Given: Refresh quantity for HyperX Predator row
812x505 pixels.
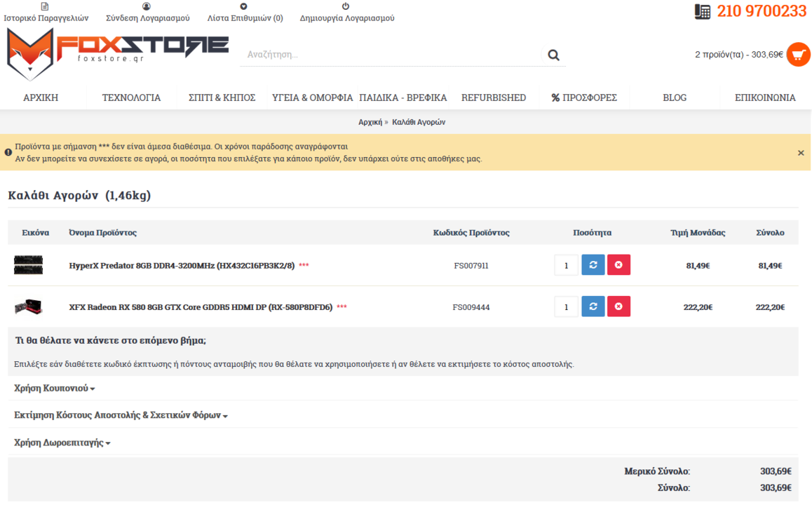Looking at the screenshot, I should 593,264.
